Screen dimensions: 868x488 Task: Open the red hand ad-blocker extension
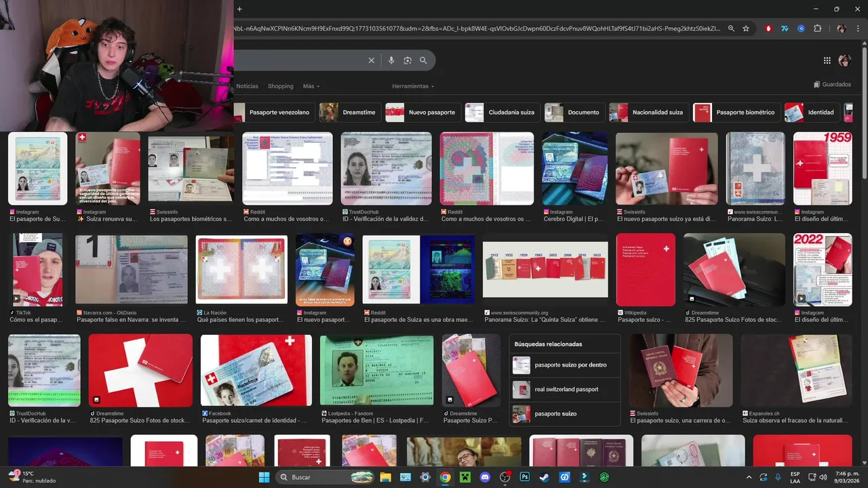pos(768,28)
